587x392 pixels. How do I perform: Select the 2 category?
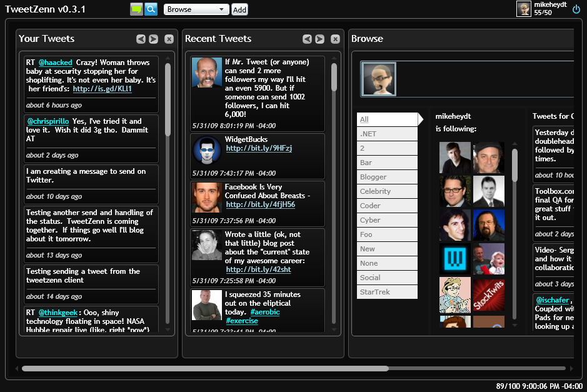tap(387, 148)
